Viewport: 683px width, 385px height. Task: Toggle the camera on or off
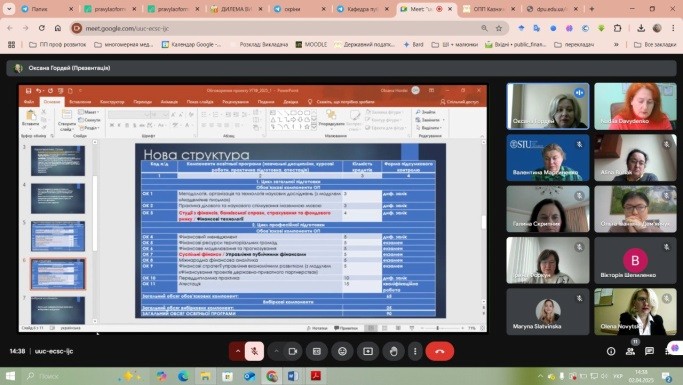tap(293, 351)
